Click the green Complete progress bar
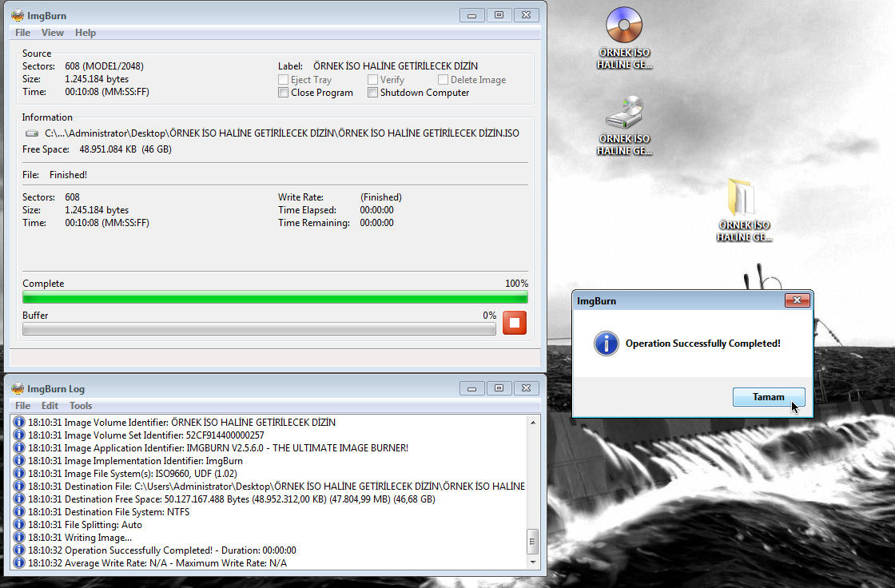Viewport: 895px width, 588px height. [x=275, y=297]
